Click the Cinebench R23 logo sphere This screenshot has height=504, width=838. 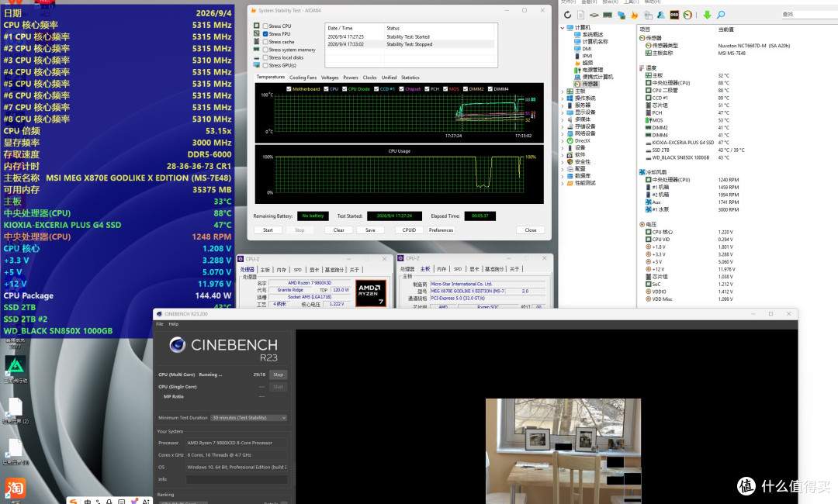pyautogui.click(x=178, y=345)
